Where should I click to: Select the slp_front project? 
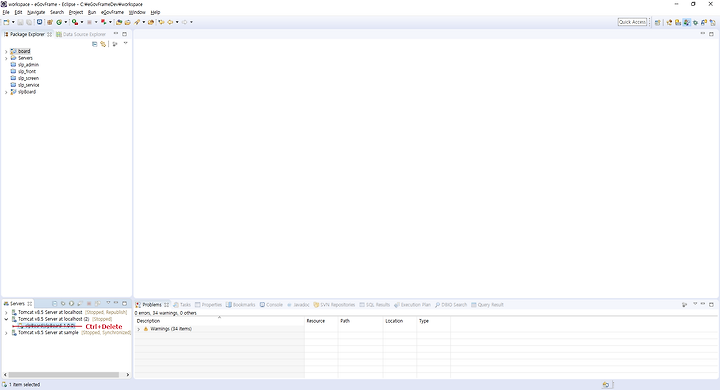(x=27, y=72)
